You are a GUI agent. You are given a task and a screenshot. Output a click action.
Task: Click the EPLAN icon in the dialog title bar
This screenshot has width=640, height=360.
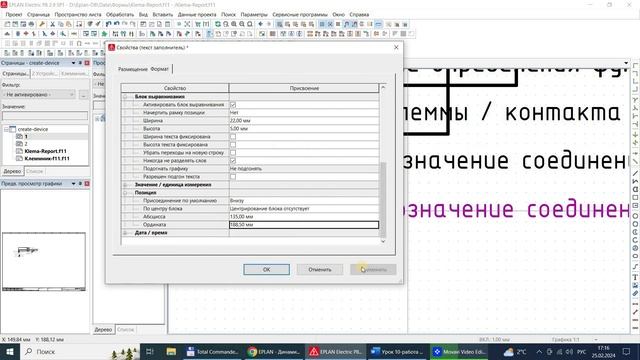coord(111,47)
